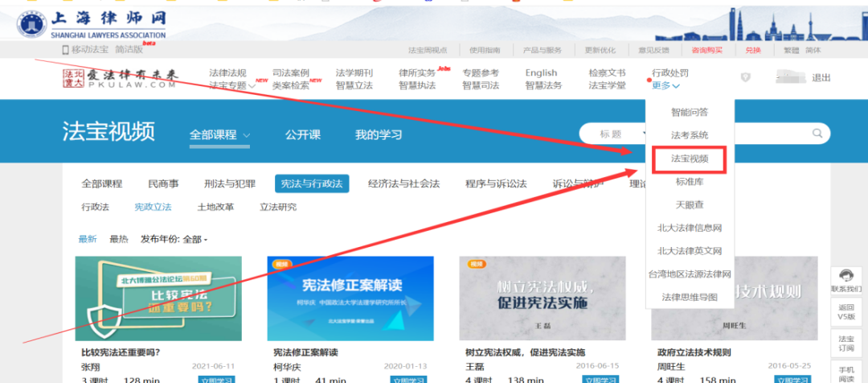Select the 土地改革 subcategory filter
Screen dimensions: 868x383
[215, 207]
